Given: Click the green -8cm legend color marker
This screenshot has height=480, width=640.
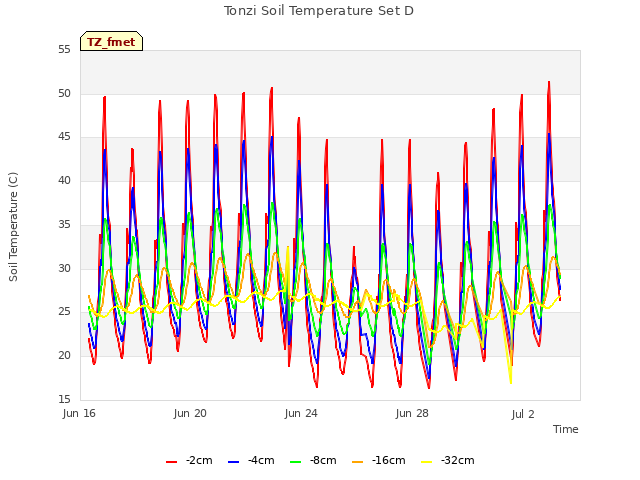Looking at the screenshot, I should click(296, 462).
